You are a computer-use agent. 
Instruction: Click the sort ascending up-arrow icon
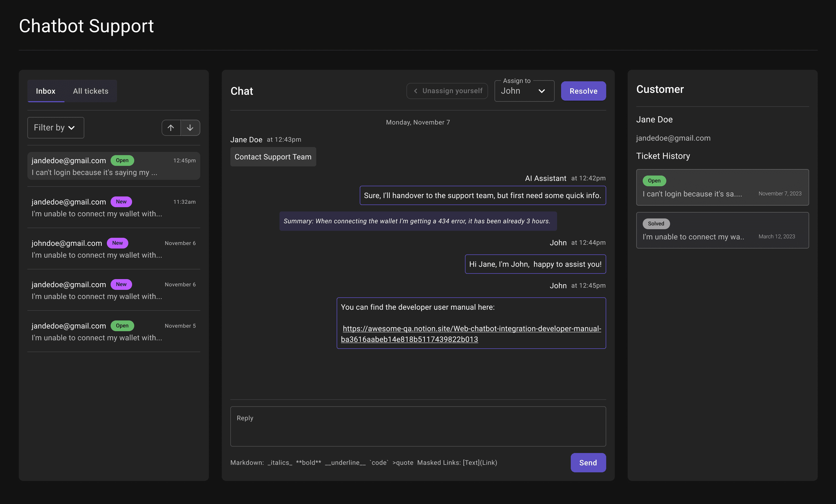pos(171,128)
